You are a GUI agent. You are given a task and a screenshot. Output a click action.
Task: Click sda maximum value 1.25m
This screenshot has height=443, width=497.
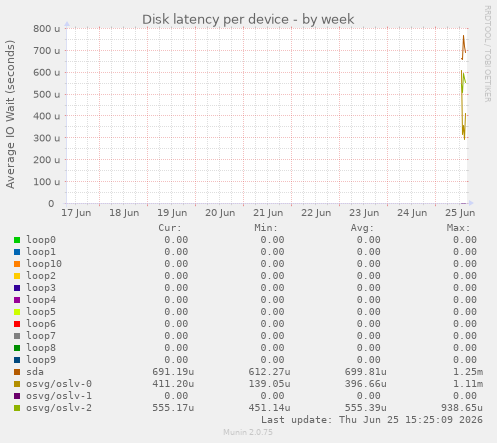468,372
